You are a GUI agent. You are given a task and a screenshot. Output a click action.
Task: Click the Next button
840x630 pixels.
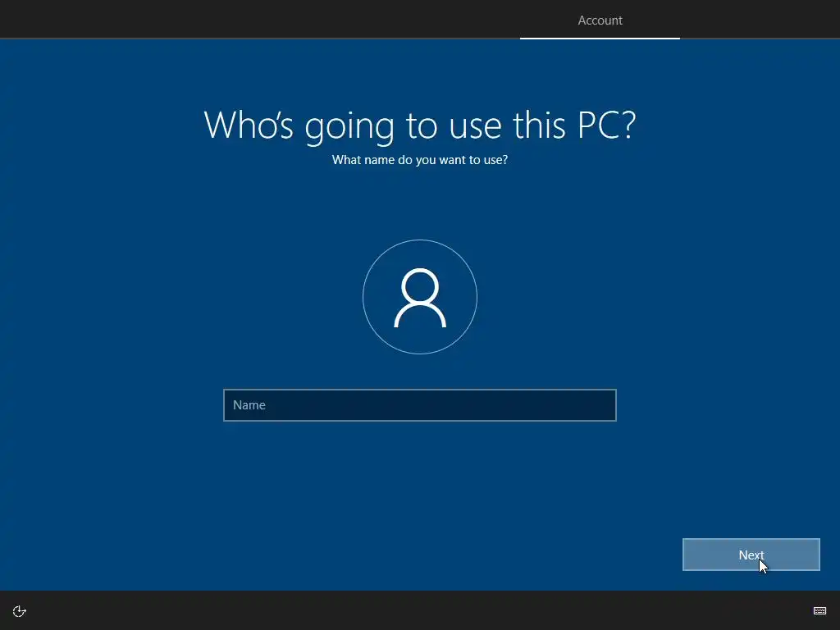751,555
